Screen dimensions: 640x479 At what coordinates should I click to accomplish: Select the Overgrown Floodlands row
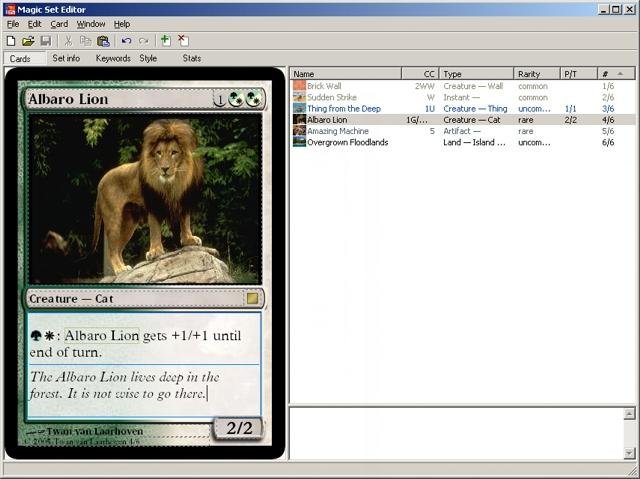463,142
